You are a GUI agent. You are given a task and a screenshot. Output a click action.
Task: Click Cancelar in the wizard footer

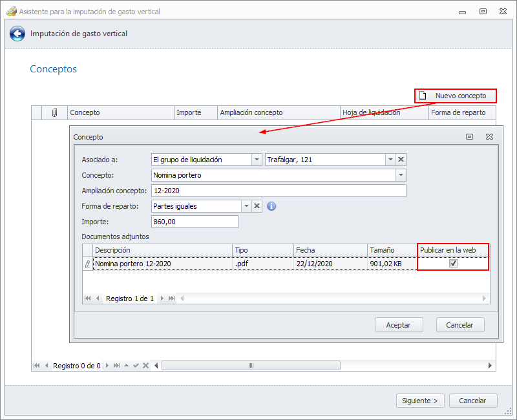point(473,401)
